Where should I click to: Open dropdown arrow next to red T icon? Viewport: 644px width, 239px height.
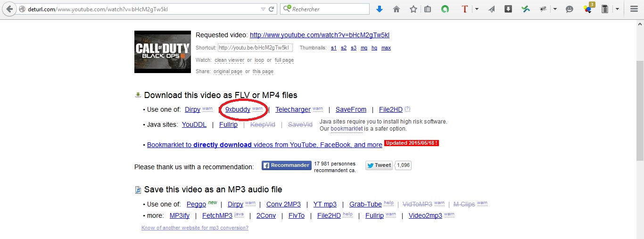[x=477, y=9]
